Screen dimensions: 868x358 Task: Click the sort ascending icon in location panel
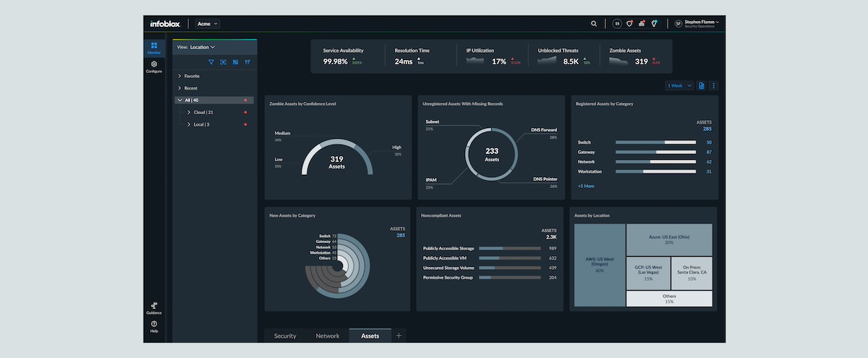point(247,62)
